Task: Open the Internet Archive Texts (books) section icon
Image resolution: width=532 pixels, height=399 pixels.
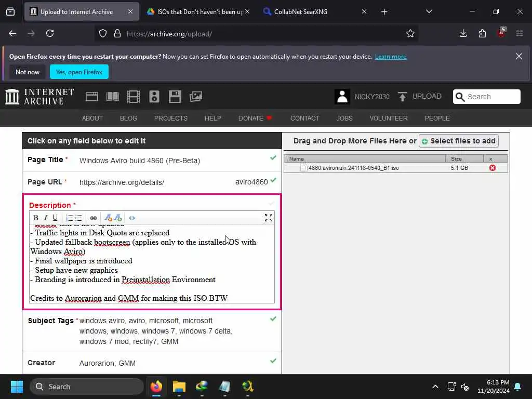Action: 113,97
